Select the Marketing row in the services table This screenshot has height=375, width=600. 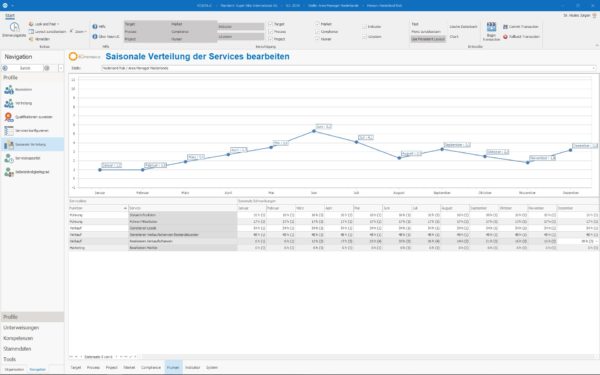334,248
